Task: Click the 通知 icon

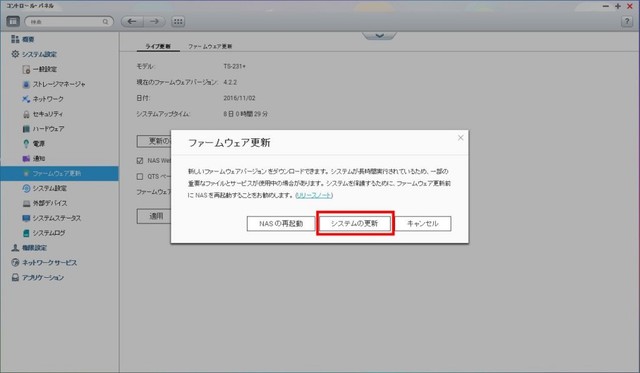Action: [26, 158]
